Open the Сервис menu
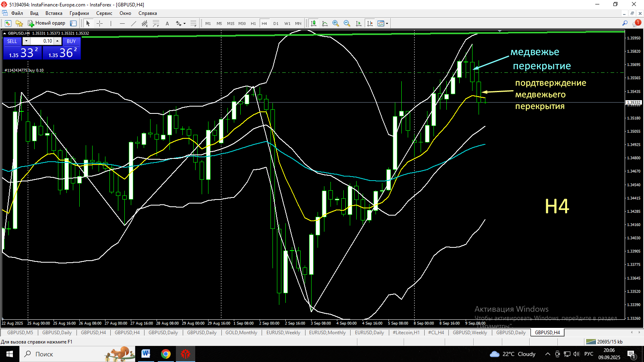 click(x=104, y=13)
